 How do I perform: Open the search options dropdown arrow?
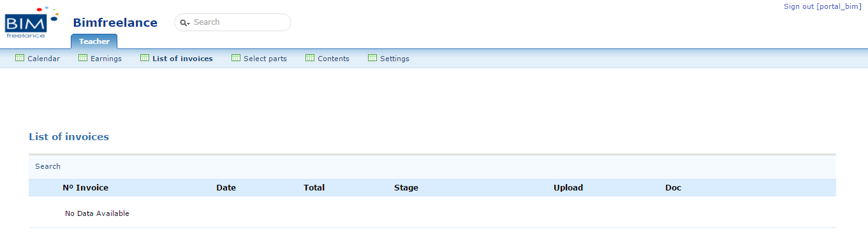click(189, 24)
